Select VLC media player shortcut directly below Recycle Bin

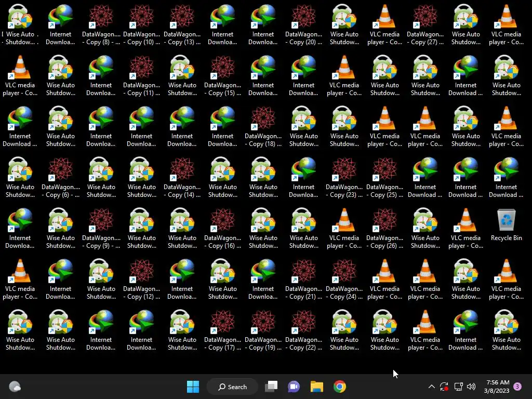click(x=506, y=279)
